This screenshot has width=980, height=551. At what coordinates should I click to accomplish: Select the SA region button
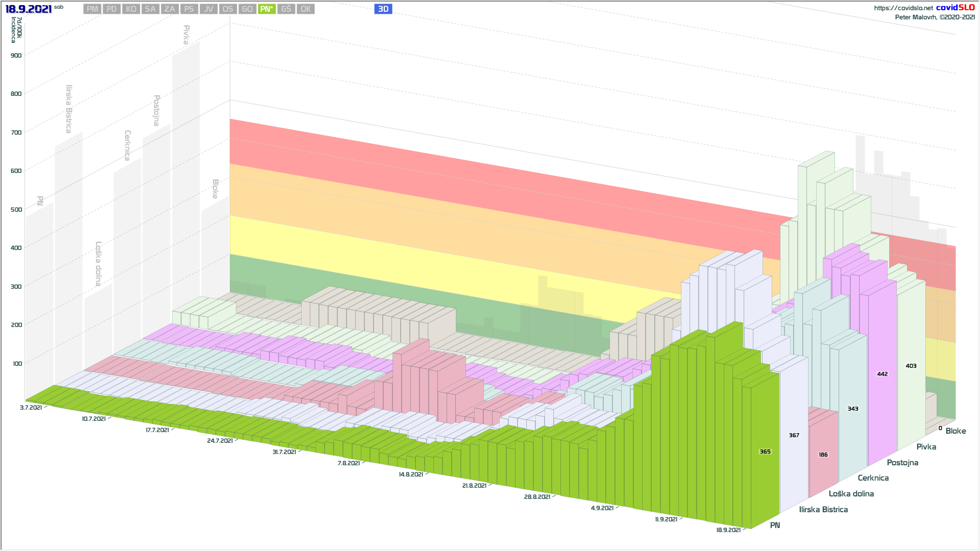(x=150, y=9)
